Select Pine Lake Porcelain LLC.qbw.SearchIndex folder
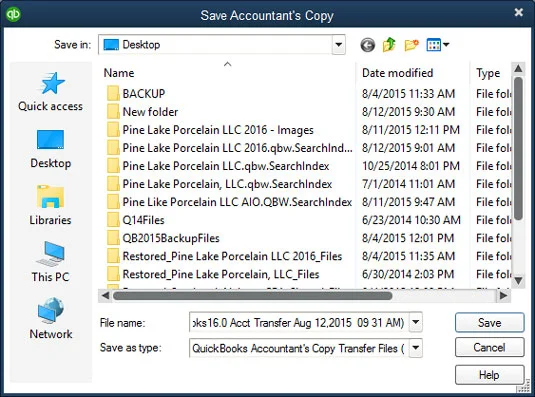Viewport: 535px width, 397px height. [218, 166]
